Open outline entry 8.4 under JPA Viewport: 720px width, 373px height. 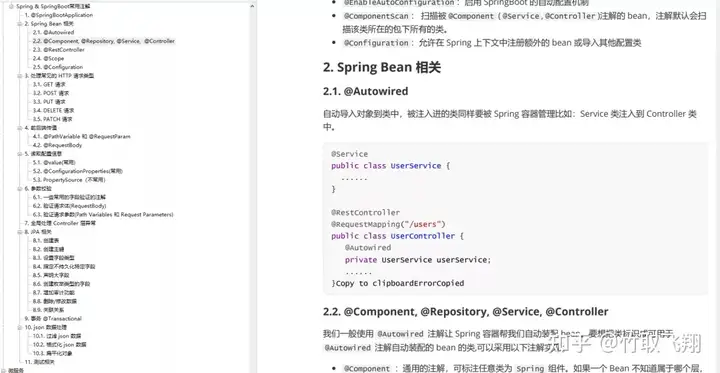[x=64, y=267]
